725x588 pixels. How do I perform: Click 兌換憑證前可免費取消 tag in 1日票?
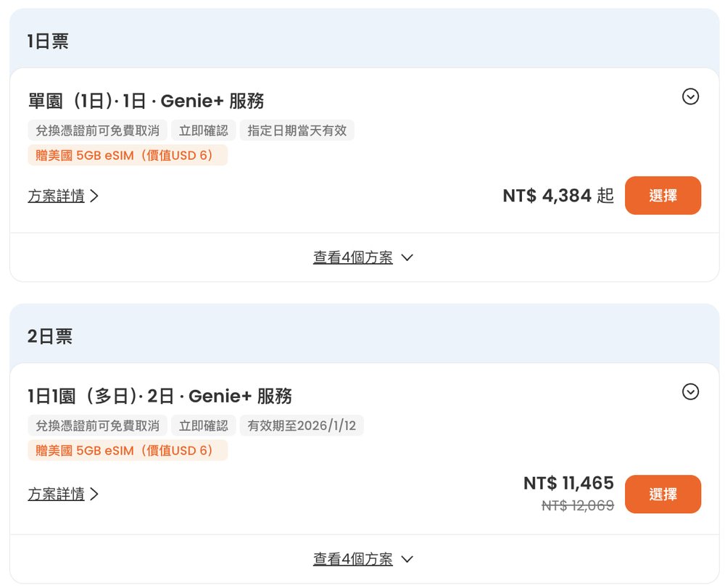pyautogui.click(x=98, y=131)
